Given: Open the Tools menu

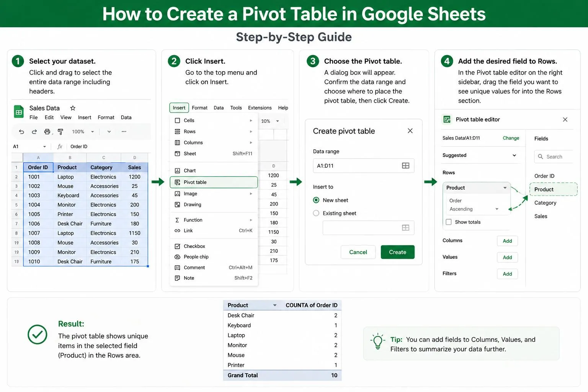Looking at the screenshot, I should [x=236, y=108].
